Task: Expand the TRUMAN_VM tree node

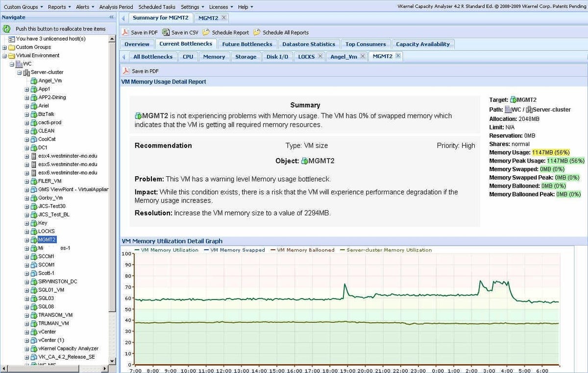Action: pos(27,323)
